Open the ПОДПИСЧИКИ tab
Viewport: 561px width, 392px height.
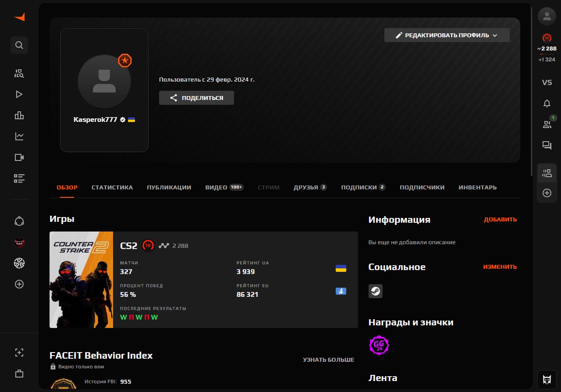[x=422, y=187]
